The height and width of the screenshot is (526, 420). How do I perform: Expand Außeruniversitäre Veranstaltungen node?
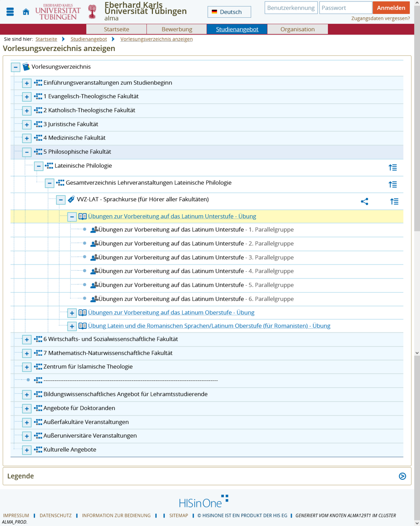[27, 436]
